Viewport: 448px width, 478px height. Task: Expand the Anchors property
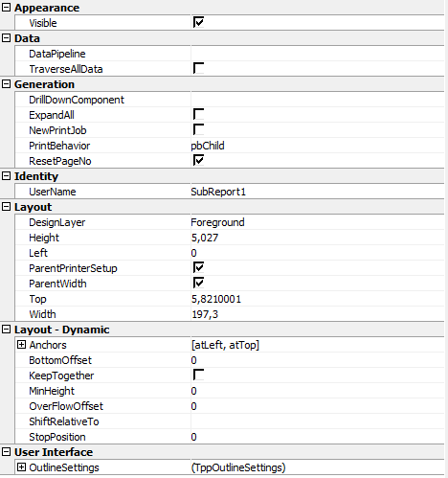coord(21,345)
